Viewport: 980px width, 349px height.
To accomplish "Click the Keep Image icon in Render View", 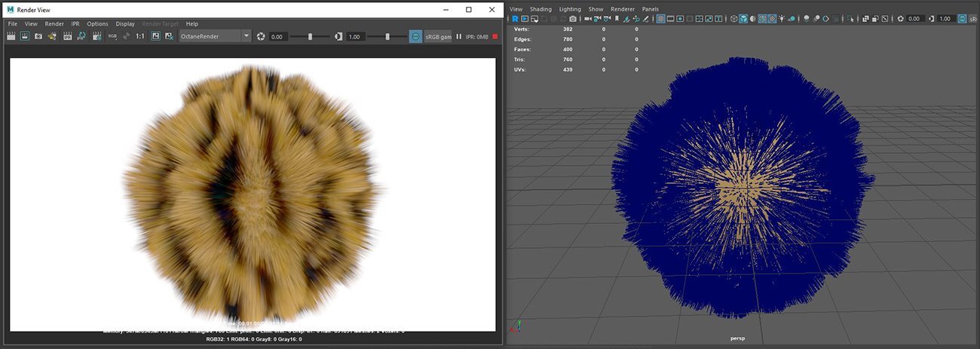I will pos(155,36).
